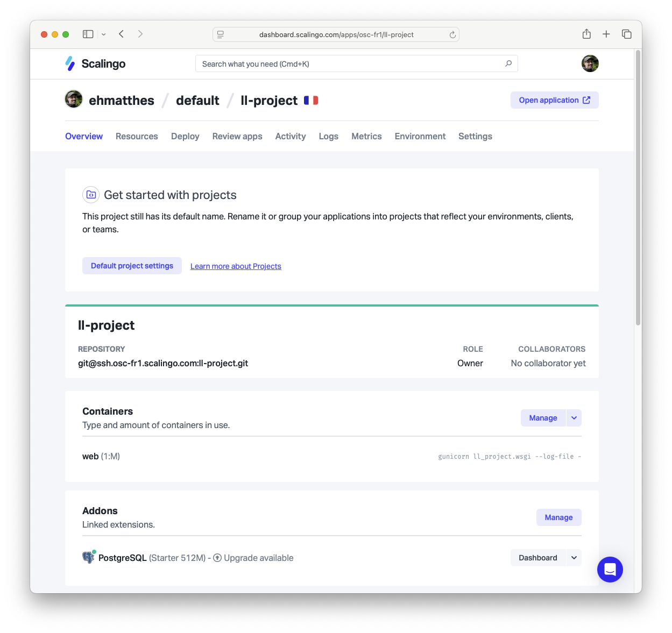672x633 pixels.
Task: Go back using browser back arrow
Action: 122,34
